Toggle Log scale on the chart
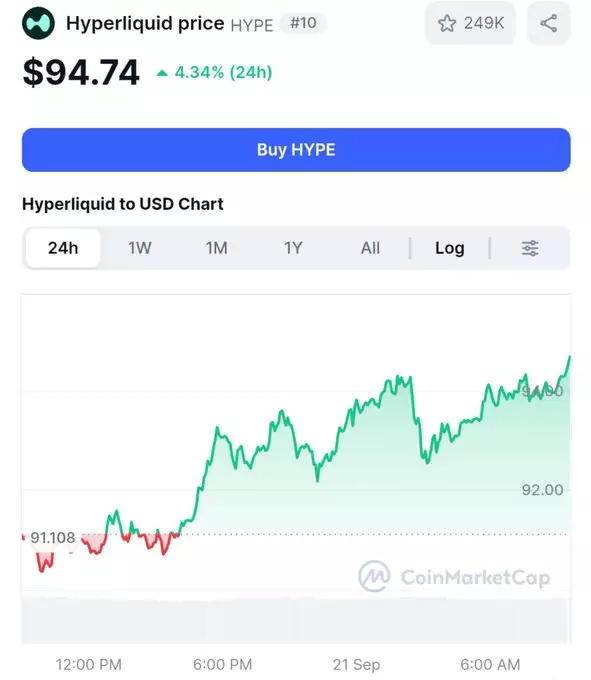Screen dimensions: 591x680 tap(450, 248)
